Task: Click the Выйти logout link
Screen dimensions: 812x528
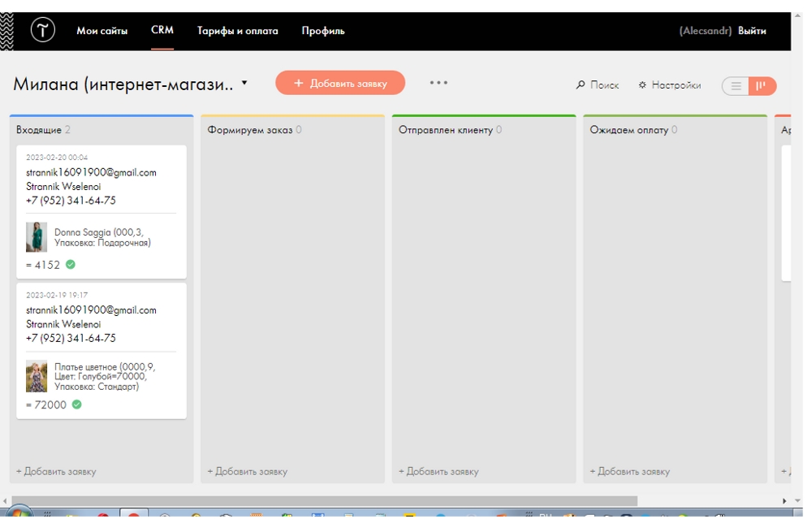Action: (x=752, y=31)
